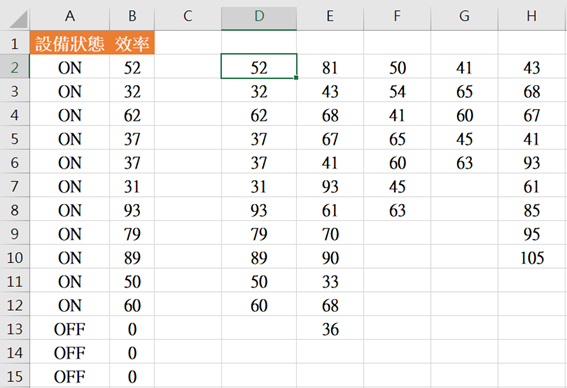
Task: Click cell B13 with value 0
Action: [132, 329]
